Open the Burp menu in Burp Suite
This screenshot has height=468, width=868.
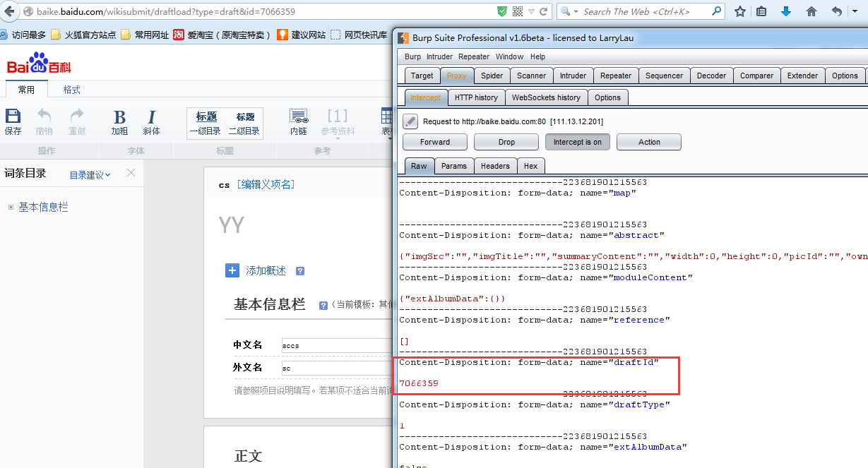pyautogui.click(x=412, y=56)
